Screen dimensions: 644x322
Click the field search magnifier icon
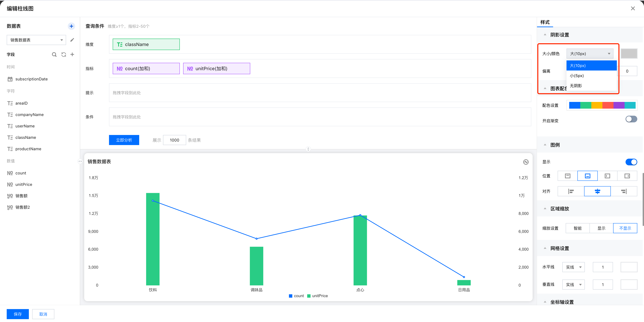click(x=54, y=55)
